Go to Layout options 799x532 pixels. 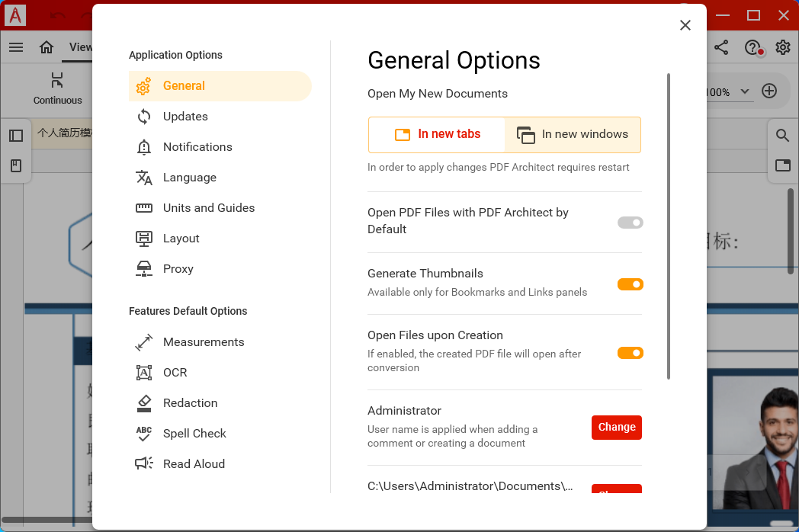[181, 239]
